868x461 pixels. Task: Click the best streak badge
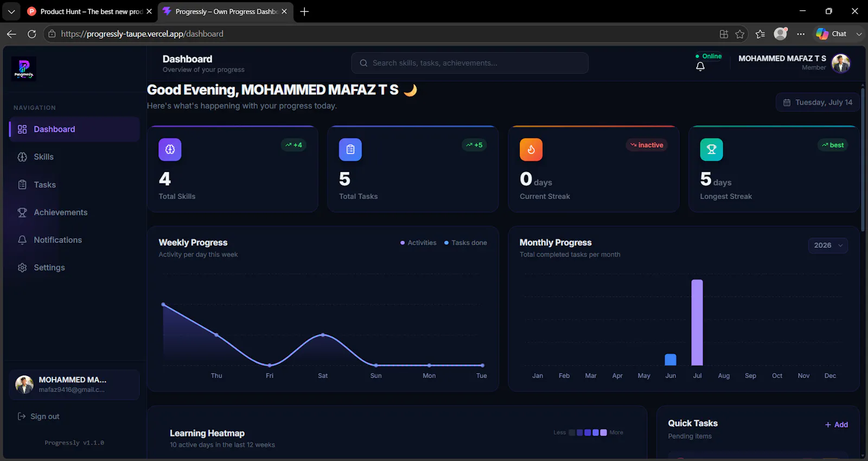tap(833, 145)
